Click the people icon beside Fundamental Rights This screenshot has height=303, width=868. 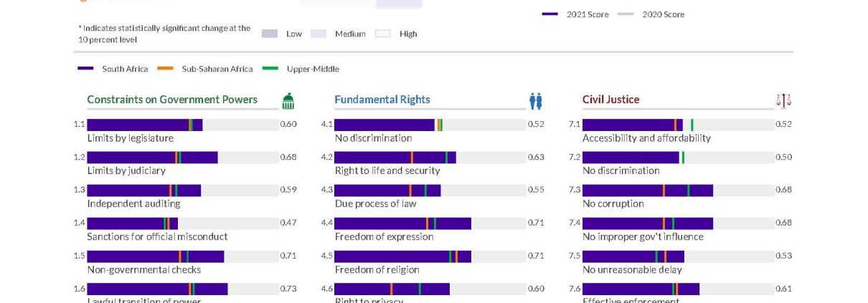(536, 101)
